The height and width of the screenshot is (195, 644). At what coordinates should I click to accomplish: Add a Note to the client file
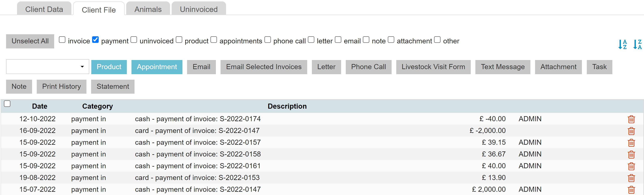click(19, 86)
